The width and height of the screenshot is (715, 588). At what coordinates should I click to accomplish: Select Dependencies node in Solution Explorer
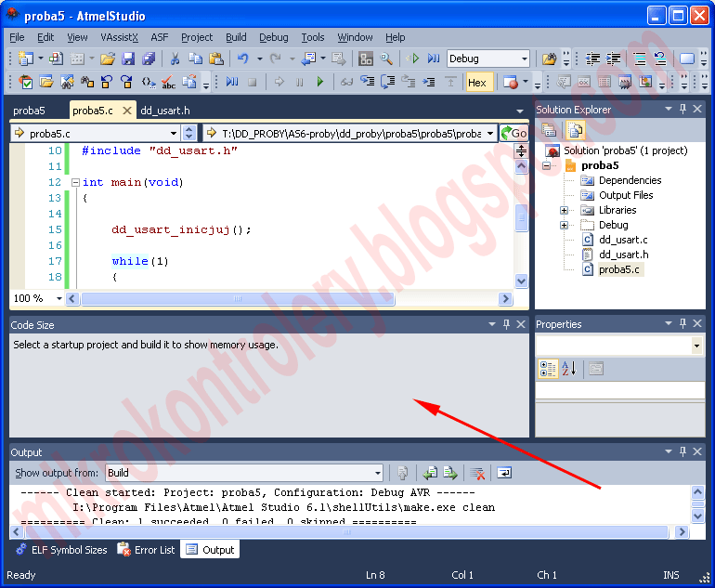pyautogui.click(x=630, y=180)
